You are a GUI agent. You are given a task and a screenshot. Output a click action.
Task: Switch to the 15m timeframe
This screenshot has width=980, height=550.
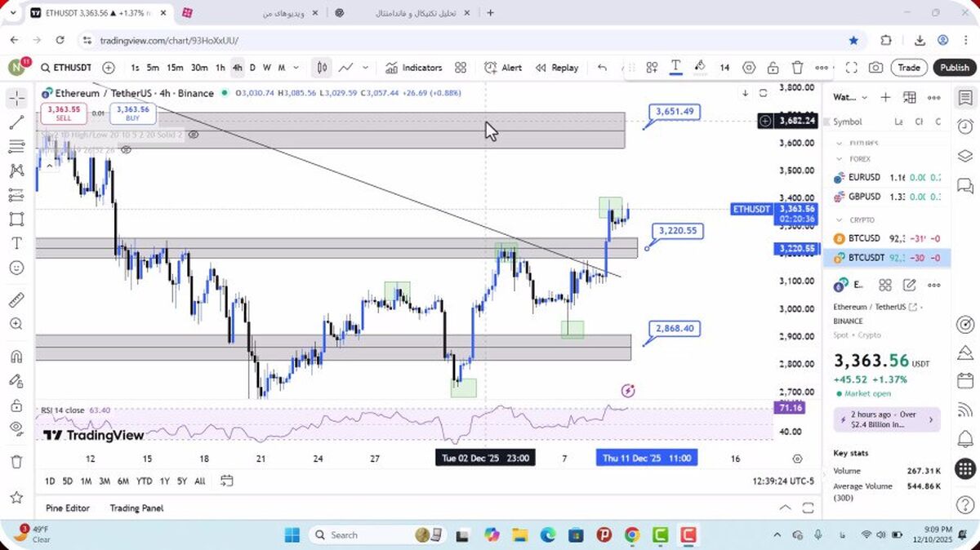coord(175,68)
